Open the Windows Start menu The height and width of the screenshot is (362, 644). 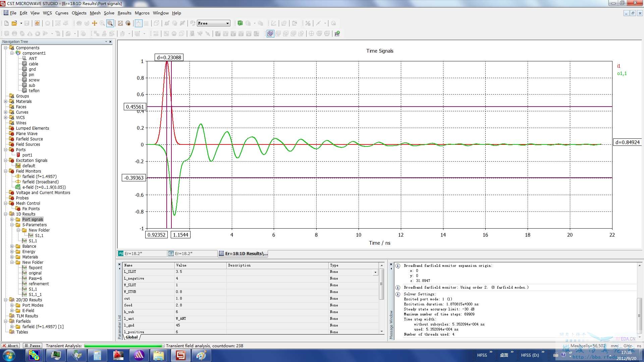click(x=9, y=355)
